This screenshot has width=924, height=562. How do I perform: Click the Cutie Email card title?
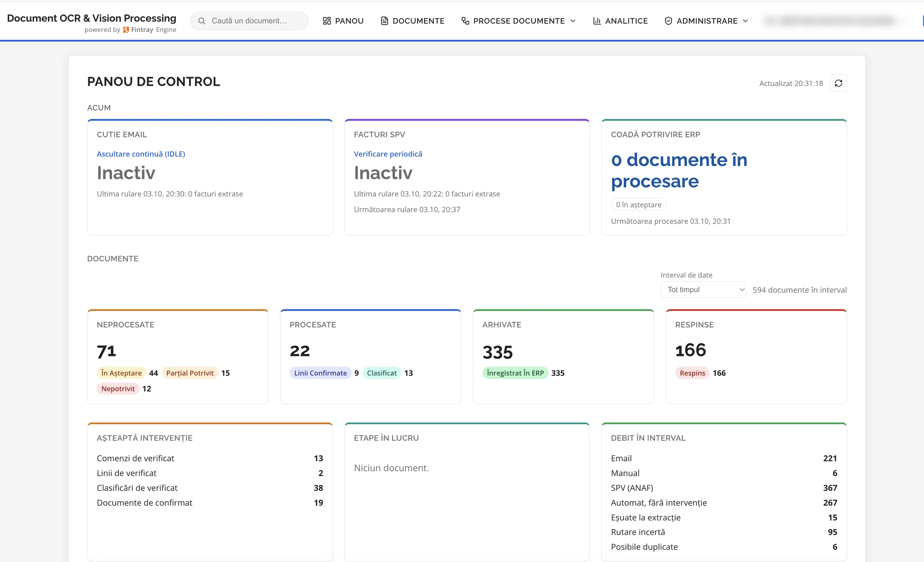tap(122, 135)
